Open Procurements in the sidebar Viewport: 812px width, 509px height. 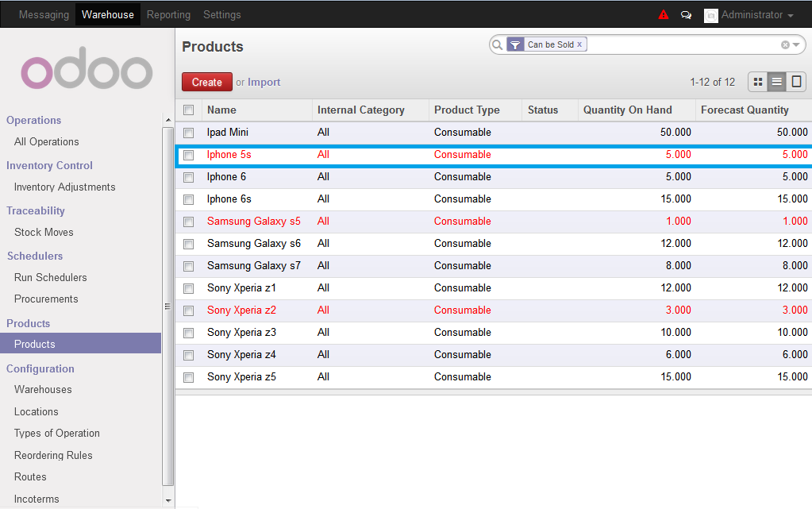[46, 299]
